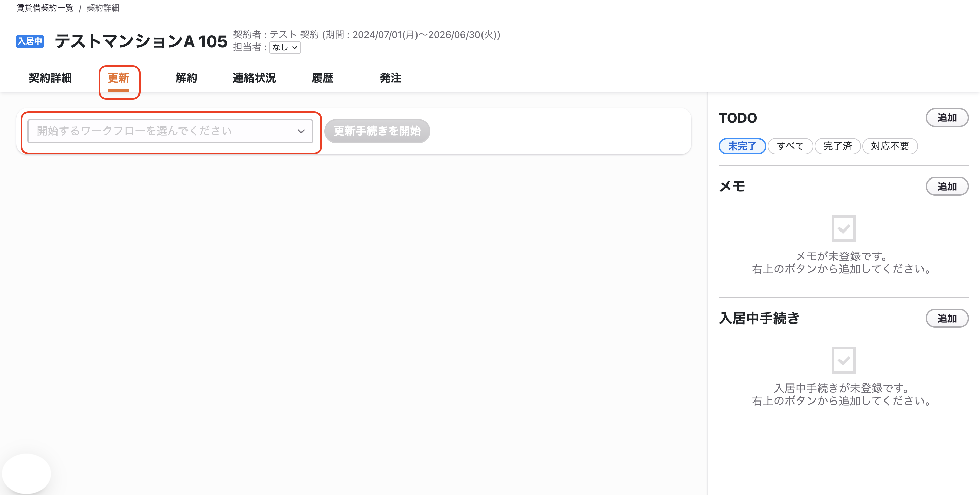Click the 更新手続きを開始 button
Screen dimensions: 980x495
click(377, 131)
